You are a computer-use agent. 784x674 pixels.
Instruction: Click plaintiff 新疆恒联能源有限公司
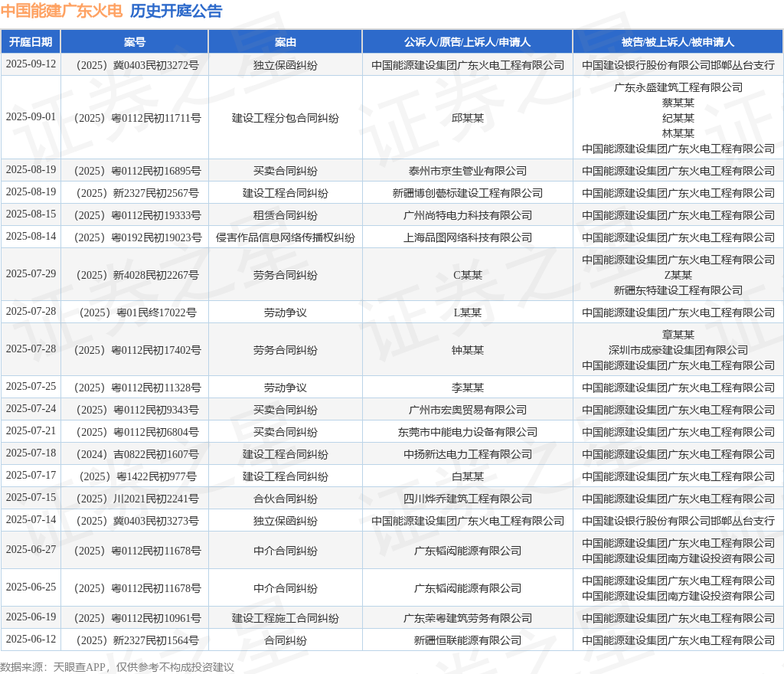coord(468,640)
